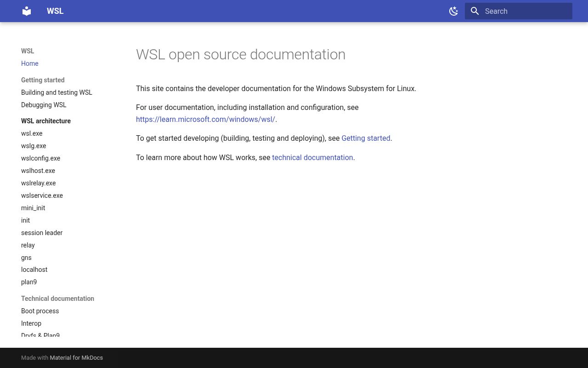
Task: Open wsl.exe architecture page
Action: pos(32,133)
